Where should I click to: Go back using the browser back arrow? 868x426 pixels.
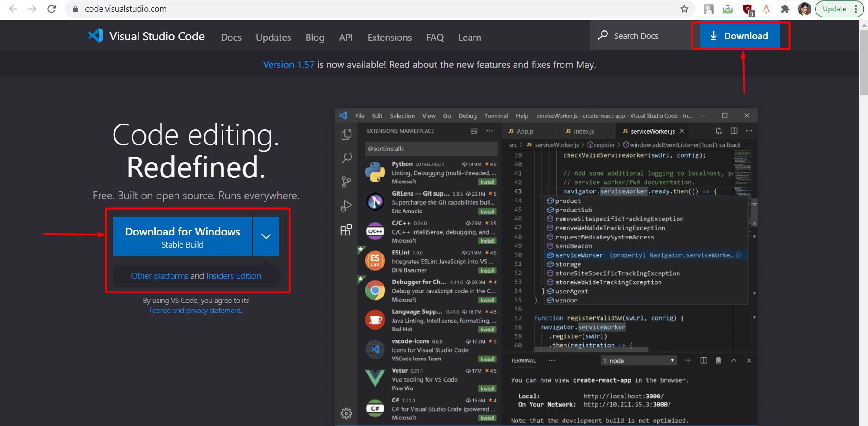click(13, 9)
